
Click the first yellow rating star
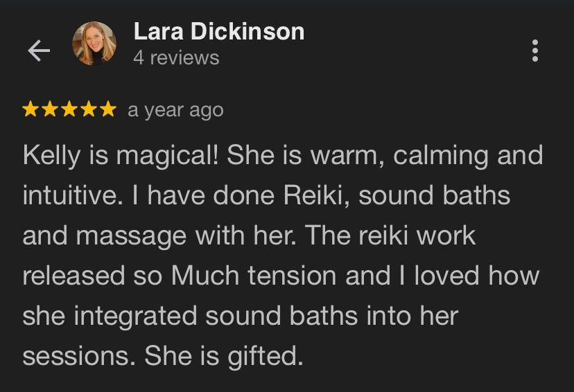coord(31,109)
